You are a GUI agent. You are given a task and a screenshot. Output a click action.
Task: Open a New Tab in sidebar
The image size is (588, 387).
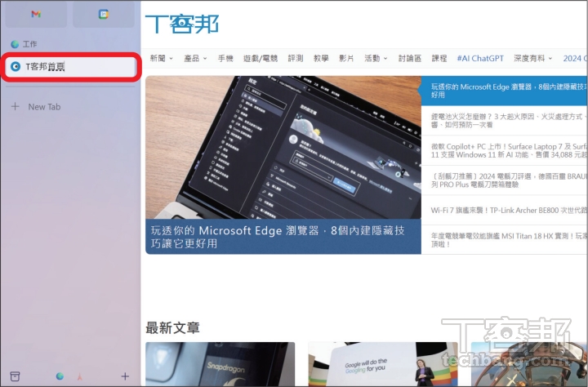(44, 107)
